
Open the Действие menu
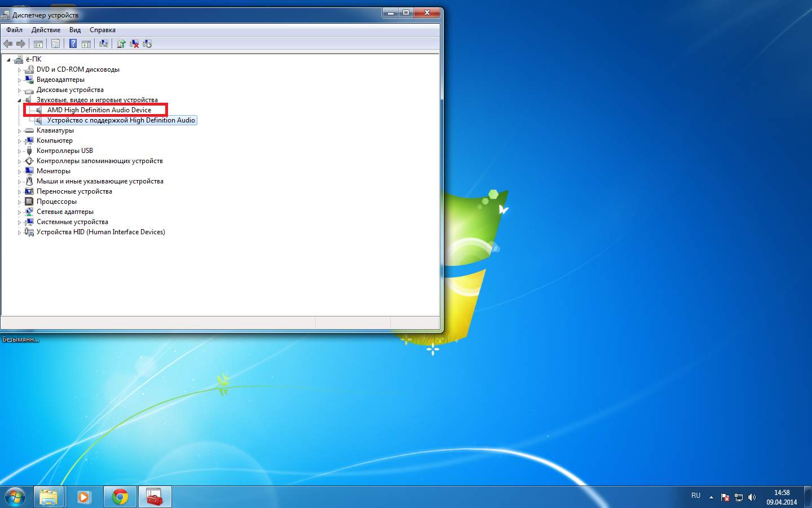[46, 30]
